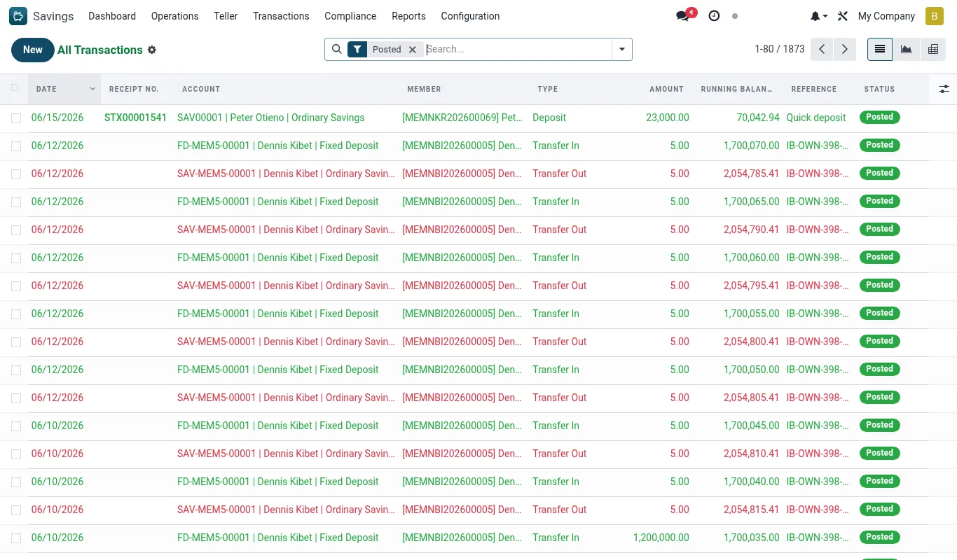Image resolution: width=957 pixels, height=560 pixels.
Task: Click the 23,000.00 amount cell
Action: (x=668, y=118)
